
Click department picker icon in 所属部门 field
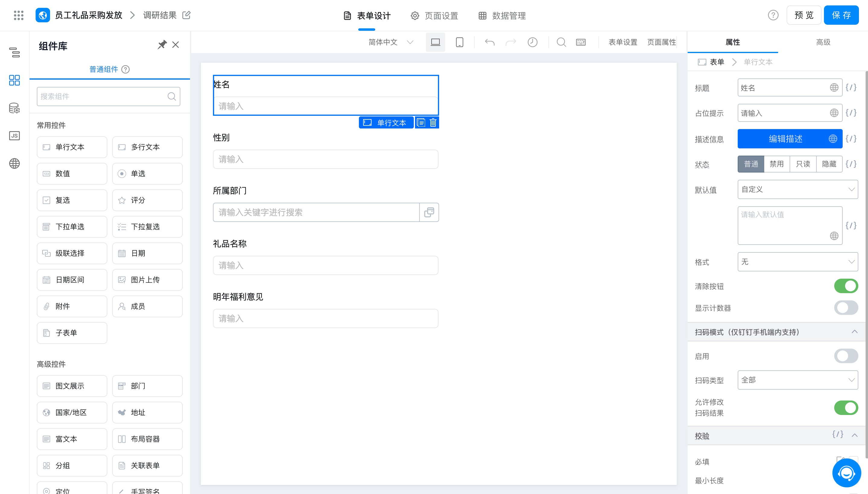429,212
